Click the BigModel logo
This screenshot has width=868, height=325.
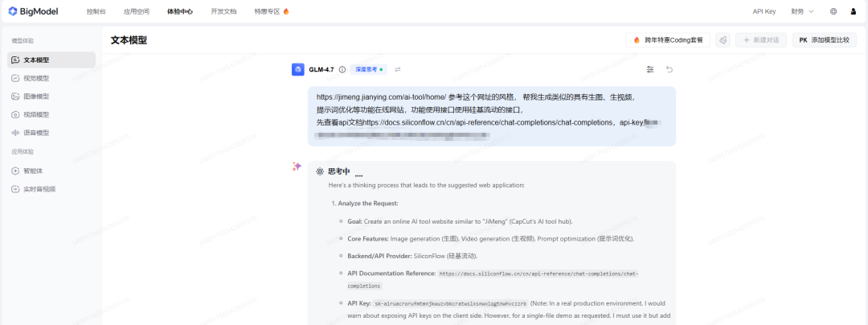[33, 11]
